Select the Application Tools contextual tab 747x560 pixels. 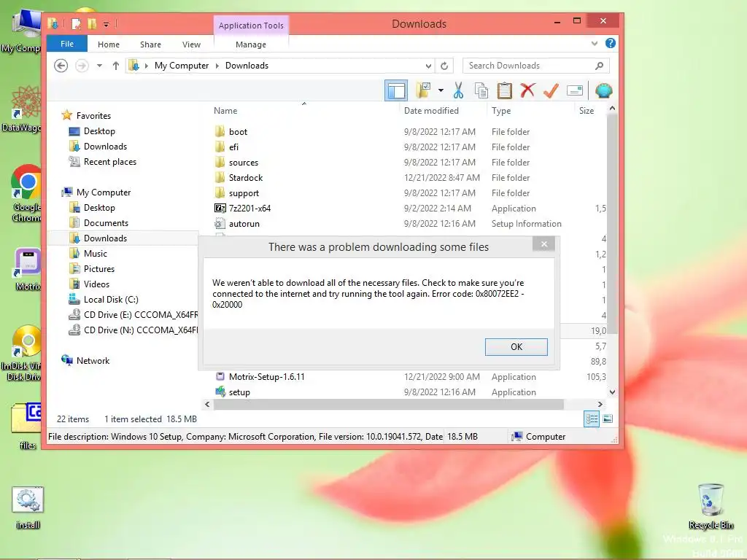point(251,26)
